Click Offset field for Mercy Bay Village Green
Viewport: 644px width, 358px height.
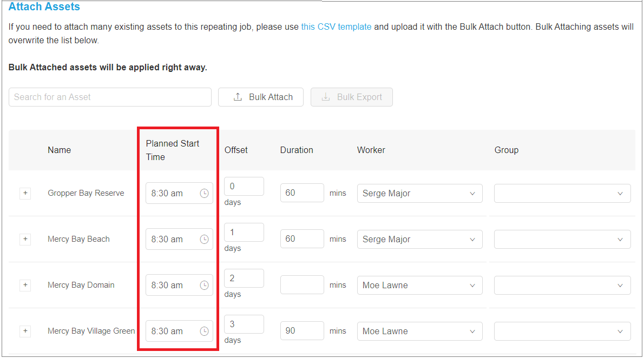(244, 324)
